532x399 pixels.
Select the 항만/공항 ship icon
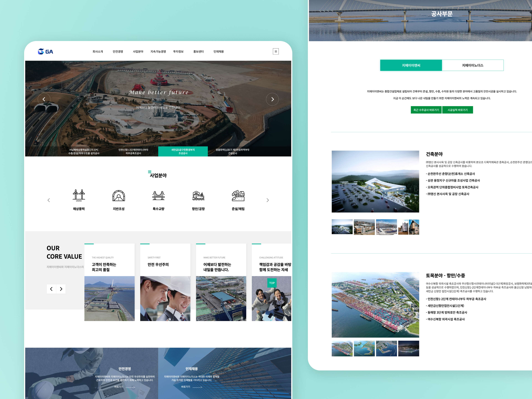[198, 195]
